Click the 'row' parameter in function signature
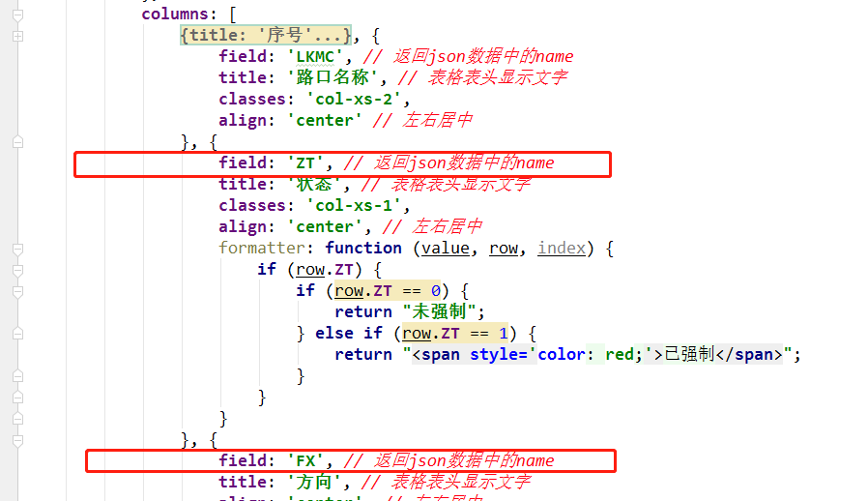868x501 pixels. pyautogui.click(x=504, y=249)
